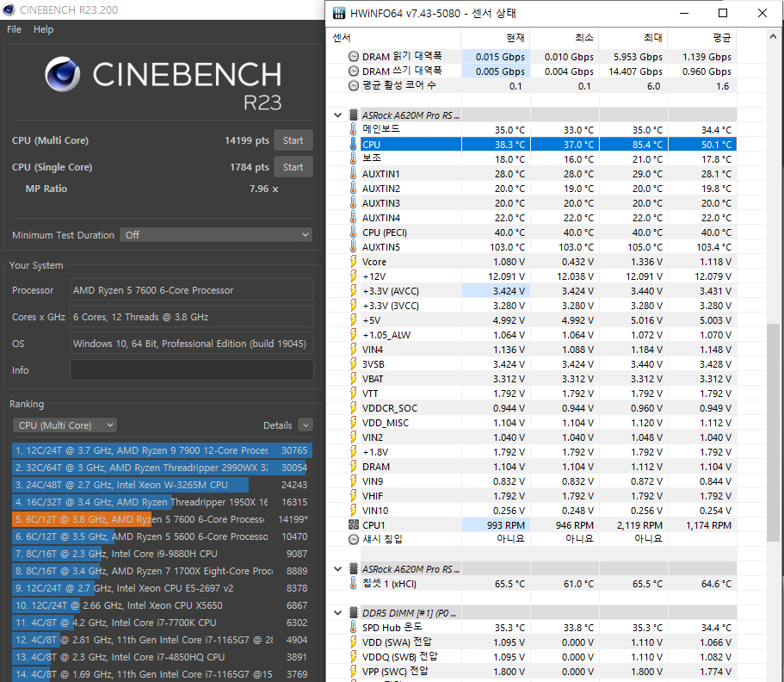Click the Cinebench app logo icon in title bar

[8, 9]
